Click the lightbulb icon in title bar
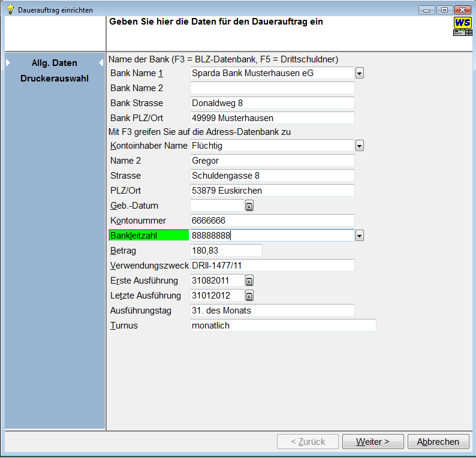476x458 pixels. click(10, 10)
